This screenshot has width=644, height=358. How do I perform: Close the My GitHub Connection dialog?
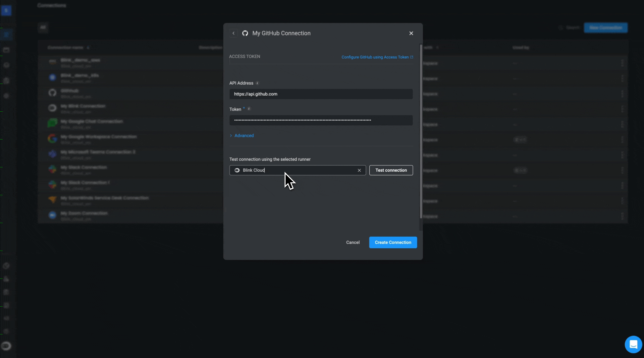411,33
